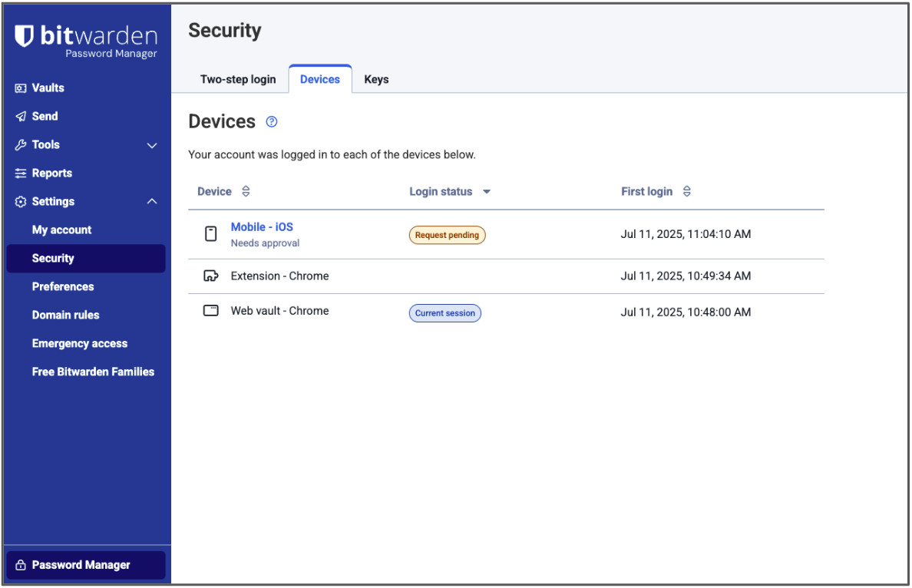
Task: Click the Send paper plane icon
Action: click(x=21, y=117)
